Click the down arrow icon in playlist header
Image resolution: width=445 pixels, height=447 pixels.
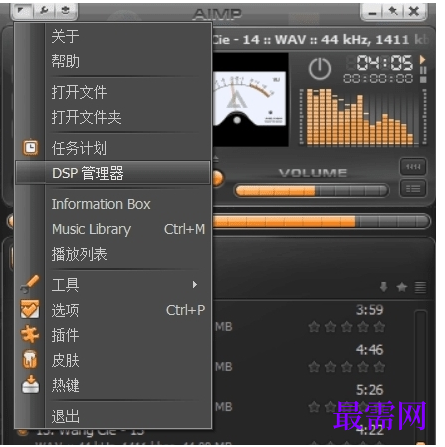pos(384,287)
